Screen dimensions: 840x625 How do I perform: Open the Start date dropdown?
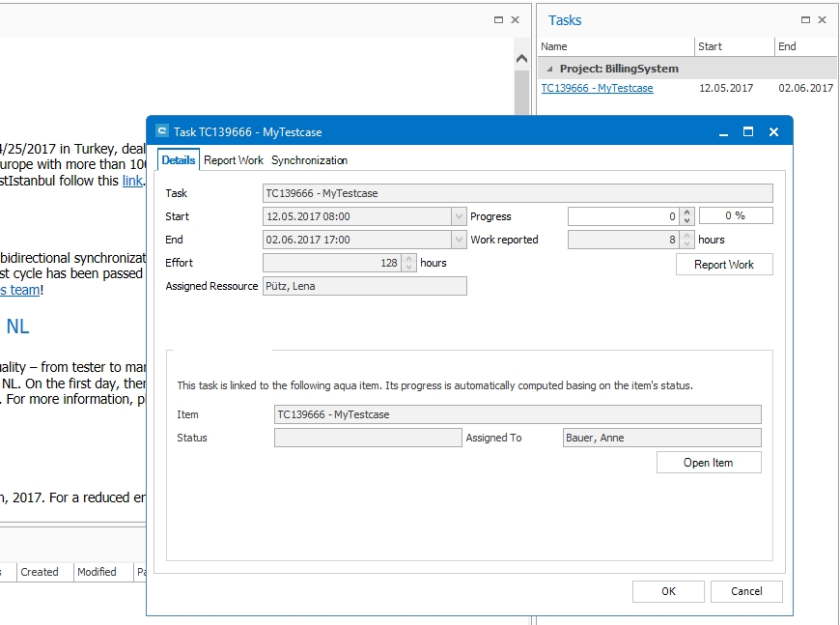458,216
